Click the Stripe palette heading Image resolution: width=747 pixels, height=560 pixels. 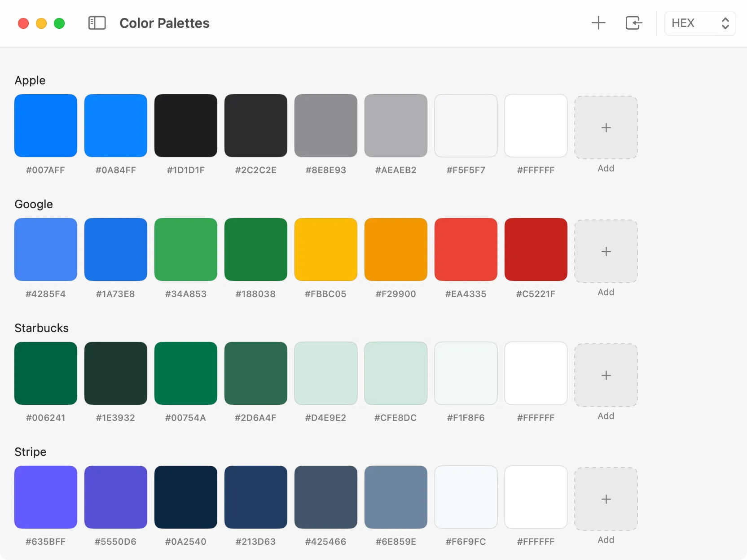pyautogui.click(x=31, y=452)
